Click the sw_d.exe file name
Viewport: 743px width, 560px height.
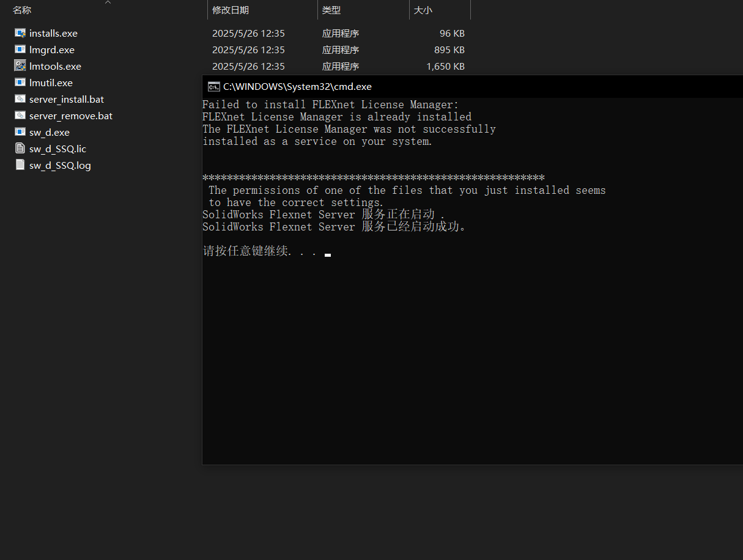[50, 132]
